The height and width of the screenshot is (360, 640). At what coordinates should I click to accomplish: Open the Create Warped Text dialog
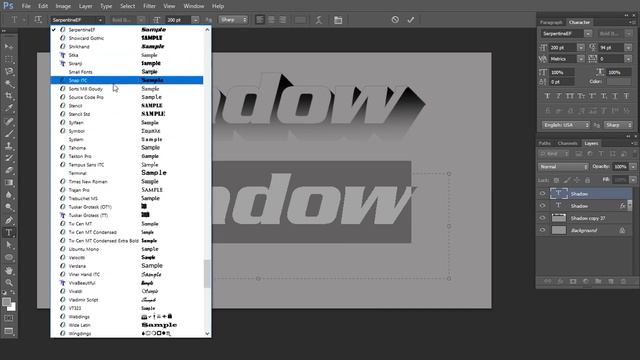[x=319, y=20]
